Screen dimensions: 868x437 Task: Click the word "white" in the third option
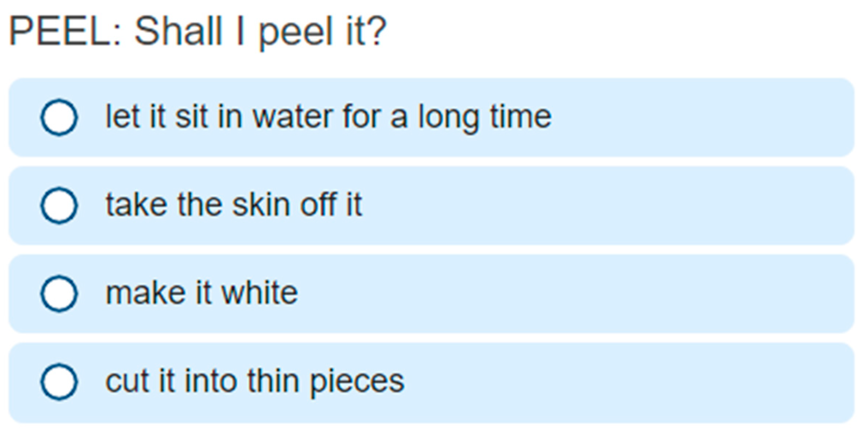coord(259,293)
